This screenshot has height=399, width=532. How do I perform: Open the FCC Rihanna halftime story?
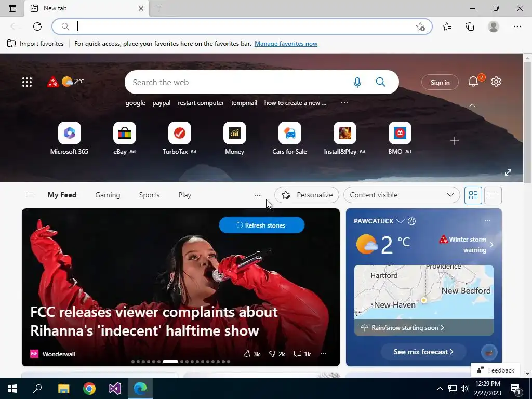pos(154,321)
